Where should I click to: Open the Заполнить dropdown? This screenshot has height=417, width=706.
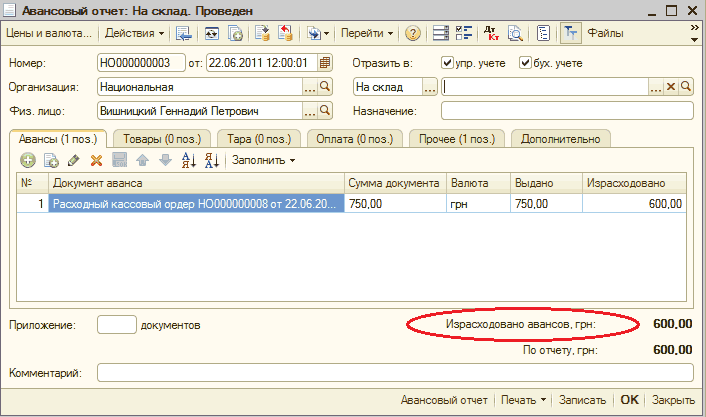[263, 160]
